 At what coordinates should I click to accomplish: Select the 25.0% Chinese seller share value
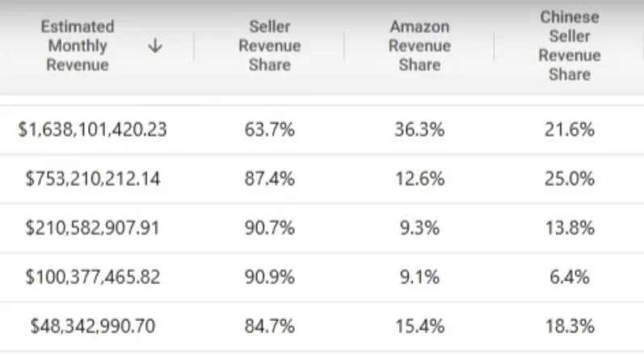(x=569, y=179)
